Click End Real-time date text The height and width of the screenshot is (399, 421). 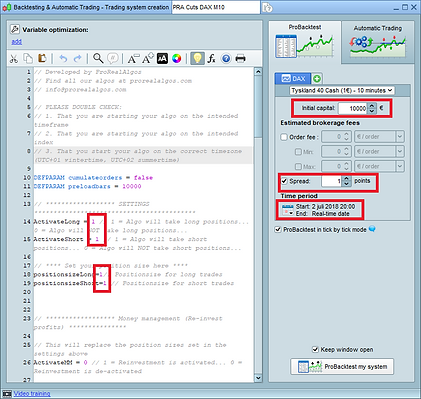click(x=322, y=214)
